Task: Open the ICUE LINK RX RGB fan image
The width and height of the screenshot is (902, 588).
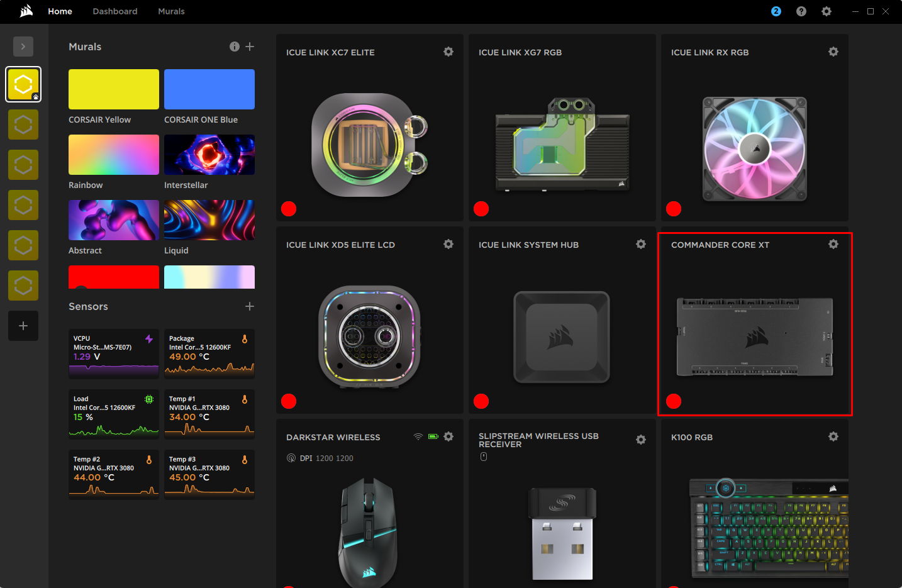Action: tap(755, 149)
